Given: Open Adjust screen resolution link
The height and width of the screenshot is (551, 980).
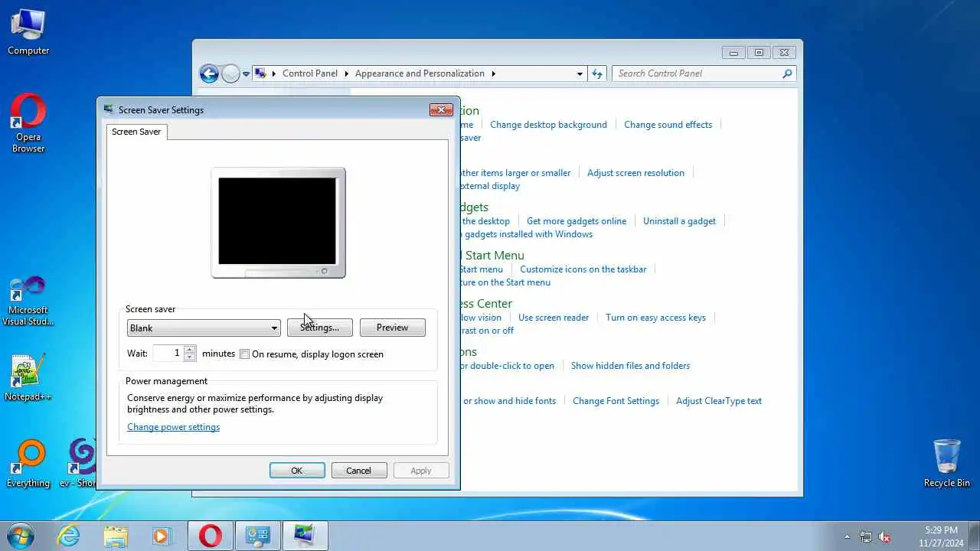Looking at the screenshot, I should click(635, 173).
